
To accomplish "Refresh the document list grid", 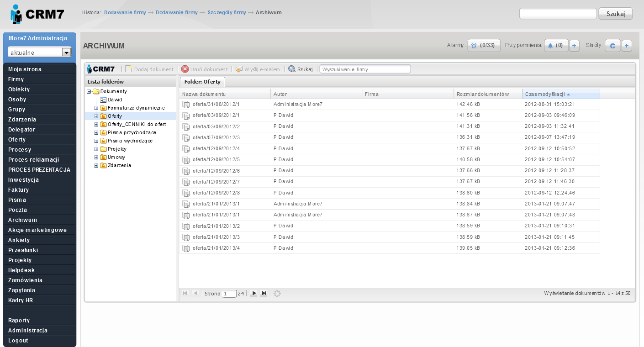I will 277,294.
